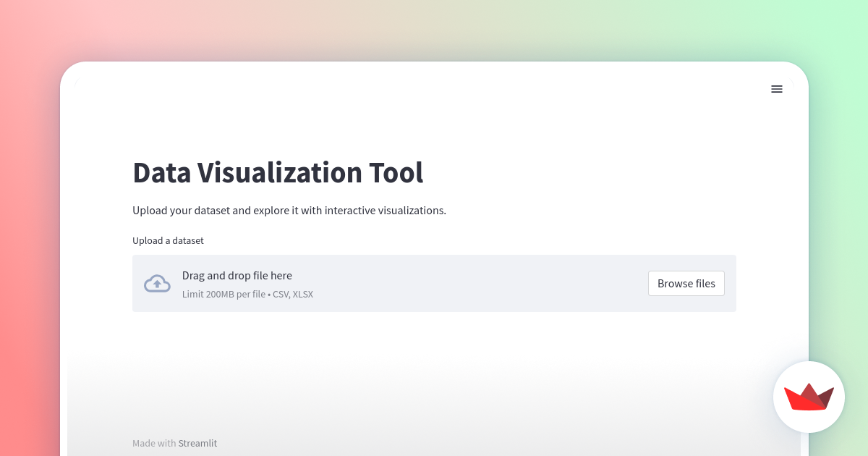Open the Streamlit link in the footer
868x456 pixels.
point(197,442)
